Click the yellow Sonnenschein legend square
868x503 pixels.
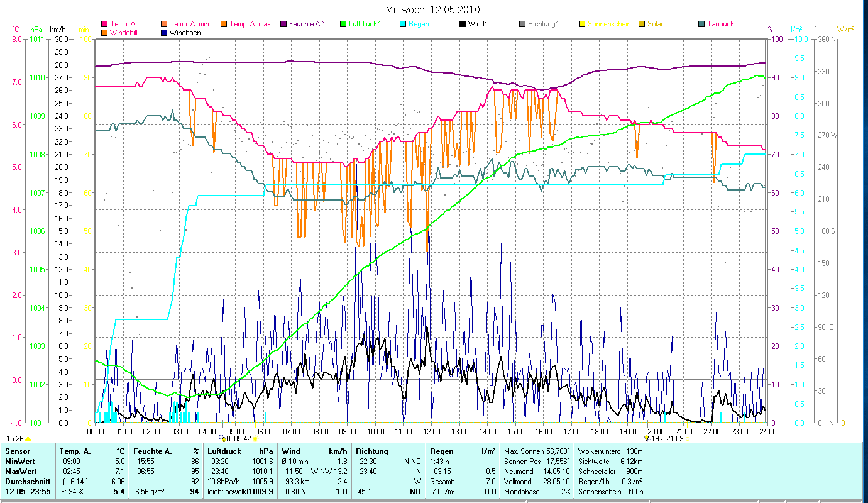[581, 24]
